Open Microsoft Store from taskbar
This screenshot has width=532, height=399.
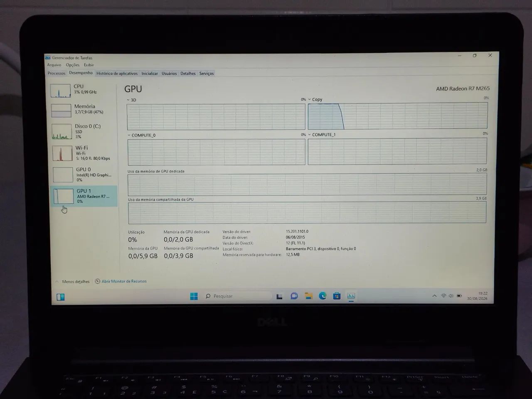point(337,296)
